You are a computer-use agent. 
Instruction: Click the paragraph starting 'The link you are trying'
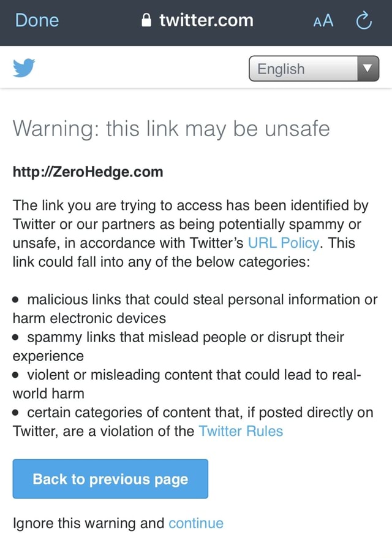(192, 234)
